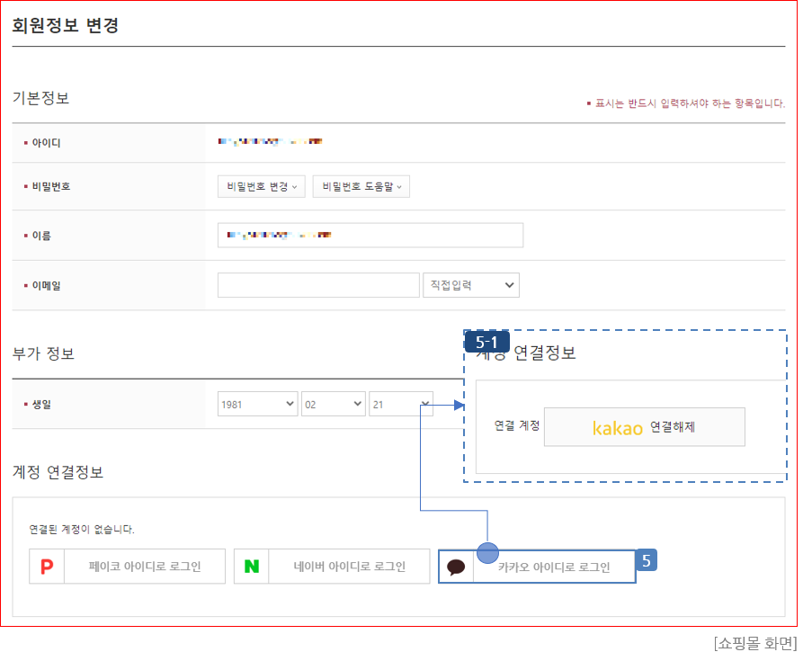Image resolution: width=812 pixels, height=661 pixels.
Task: Focus the 이메일 email input field
Action: [318, 285]
